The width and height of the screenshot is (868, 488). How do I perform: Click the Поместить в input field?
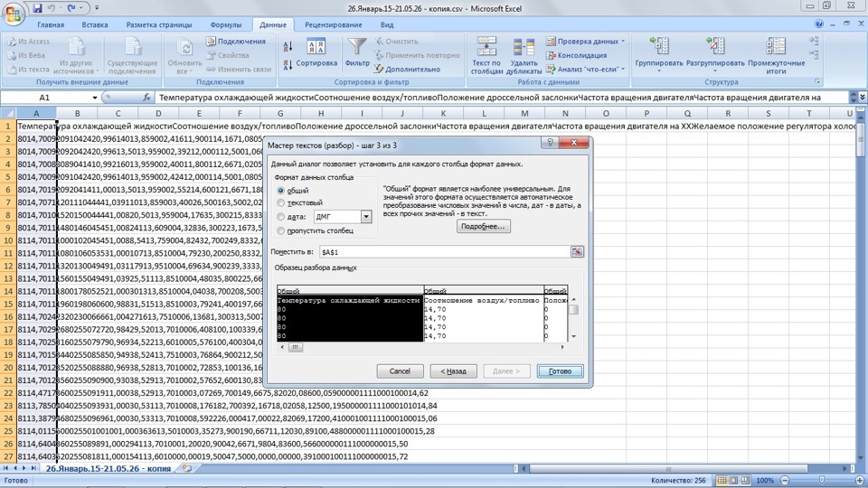pyautogui.click(x=445, y=252)
